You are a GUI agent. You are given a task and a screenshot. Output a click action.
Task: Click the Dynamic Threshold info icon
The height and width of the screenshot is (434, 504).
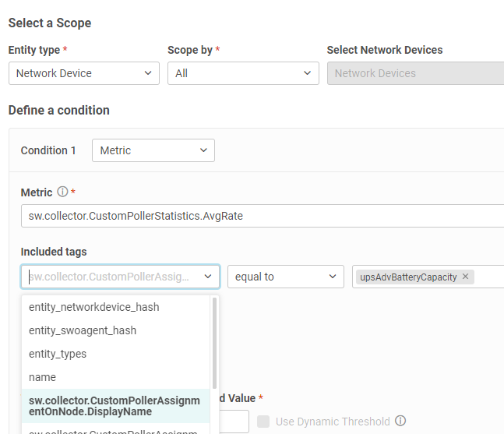400,422
